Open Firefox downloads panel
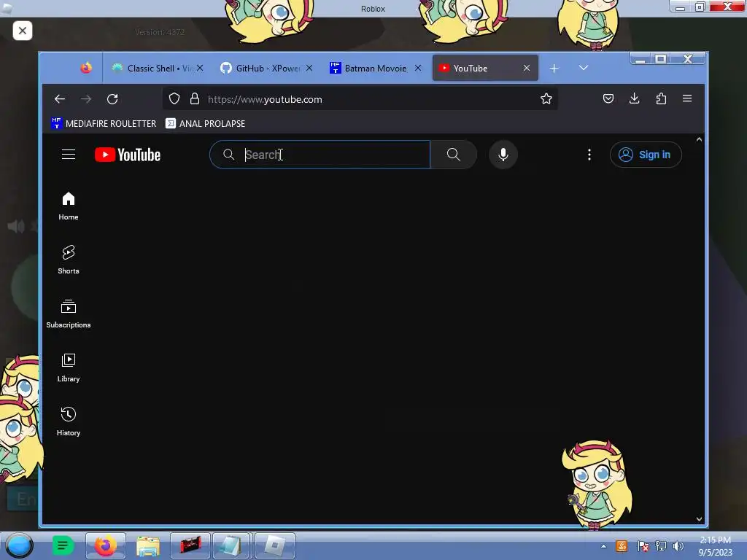The image size is (747, 560). 634,98
